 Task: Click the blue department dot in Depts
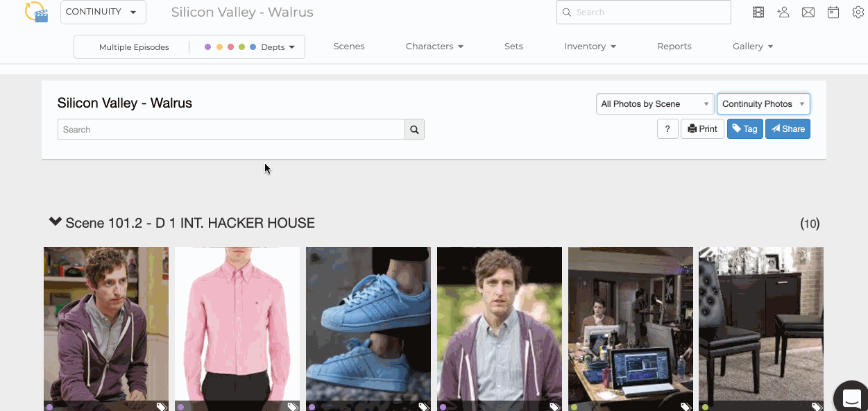[x=253, y=47]
